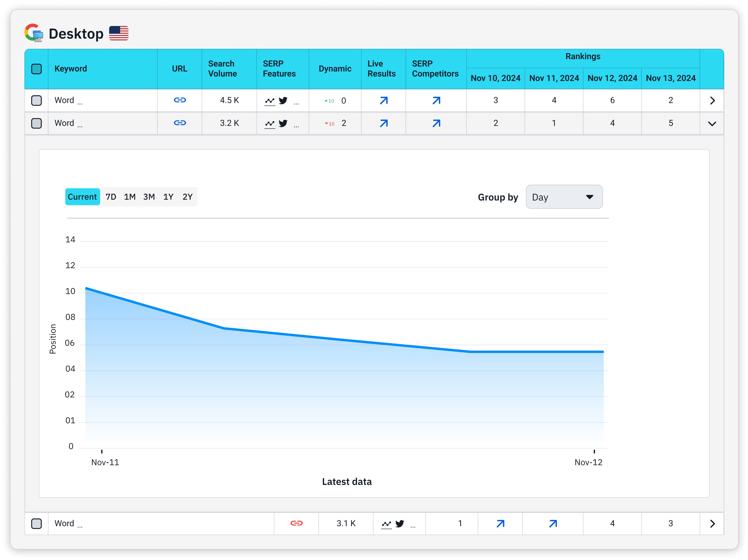Screen dimensions: 748x560
Task: Select the 1Y time range tab
Action: coord(168,197)
